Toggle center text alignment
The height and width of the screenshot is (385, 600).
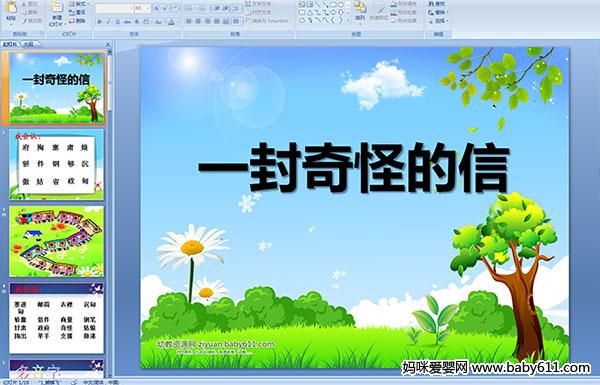[198, 21]
